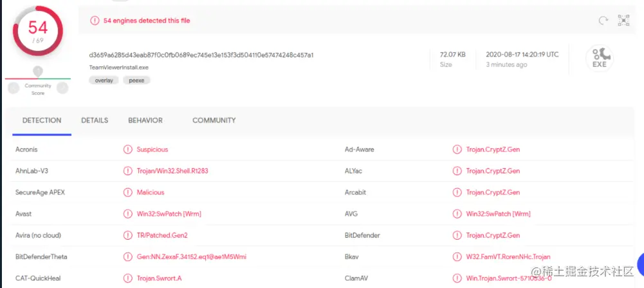Click the SecureAge APEX engine name
The image size is (644, 288).
coord(40,192)
